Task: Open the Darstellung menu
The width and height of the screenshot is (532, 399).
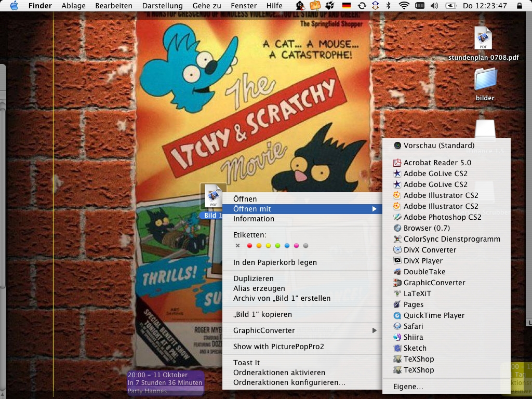Action: click(162, 6)
